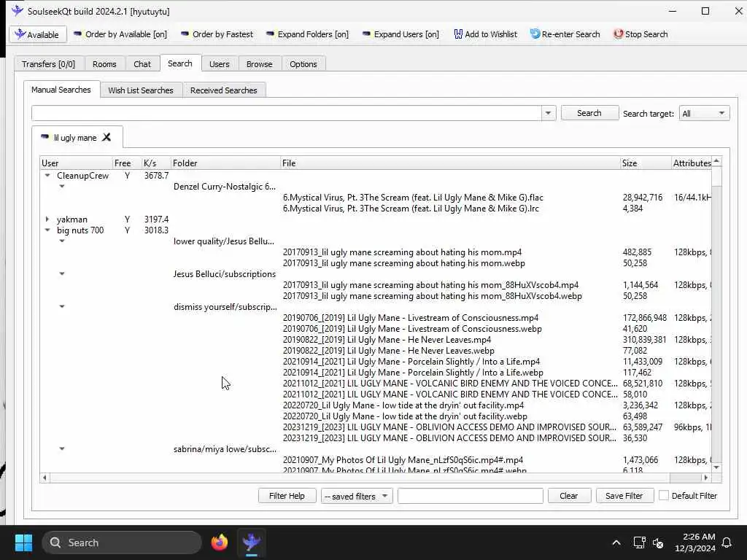This screenshot has height=560, width=747.
Task: Toggle Expand Folders [on]
Action: tap(307, 34)
